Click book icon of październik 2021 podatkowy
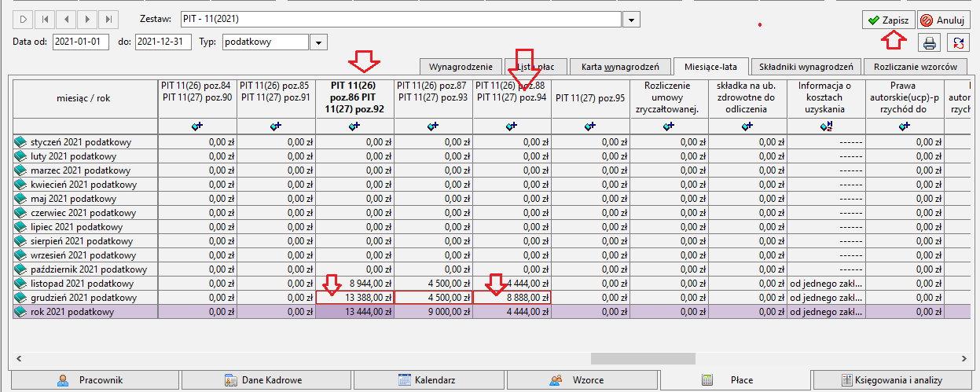Image resolution: width=980 pixels, height=392 pixels. click(x=21, y=269)
